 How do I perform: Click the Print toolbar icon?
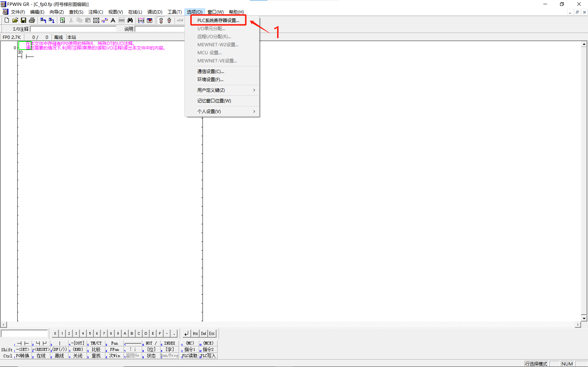(32, 20)
